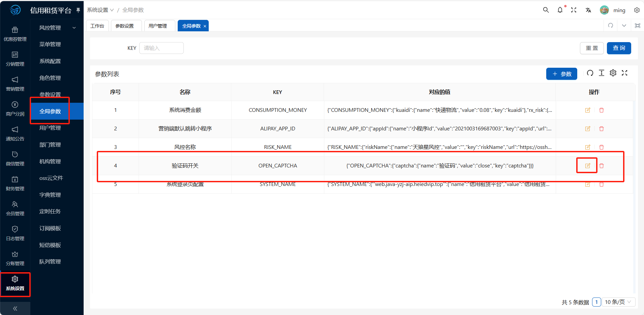Image resolution: width=644 pixels, height=315 pixels.
Task: Pin the sidebar with pushpin icon
Action: pos(78,10)
